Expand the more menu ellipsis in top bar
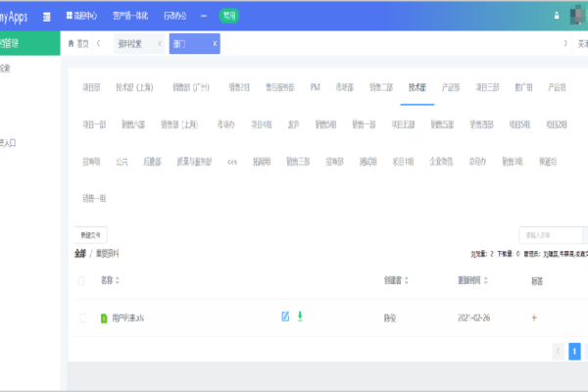The height and width of the screenshot is (392, 588). pos(204,16)
